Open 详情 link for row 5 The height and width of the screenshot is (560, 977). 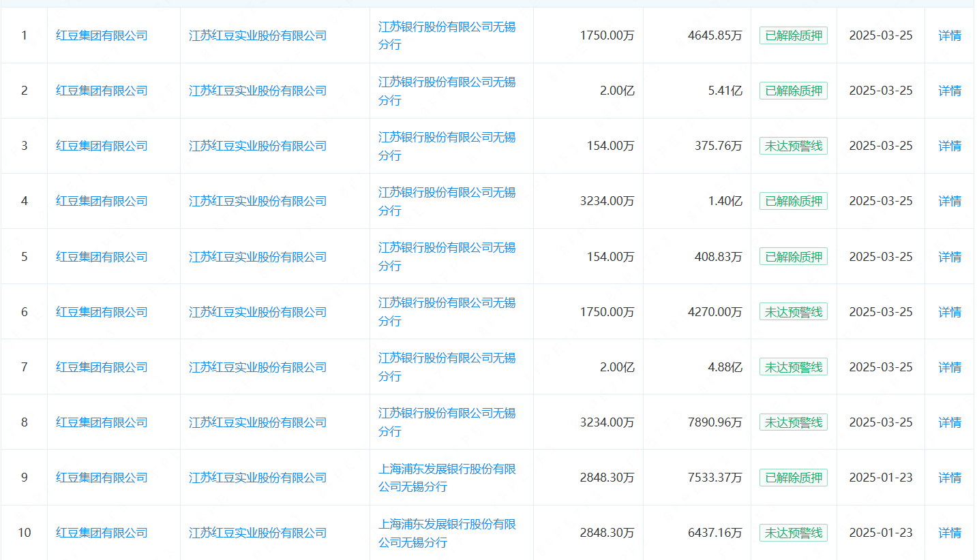point(950,257)
